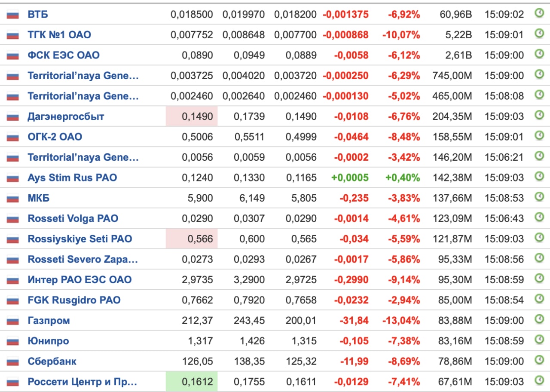Click the clock icon in Rosseti Severo Zapa… row
The height and width of the screenshot is (392, 550).
point(539,258)
